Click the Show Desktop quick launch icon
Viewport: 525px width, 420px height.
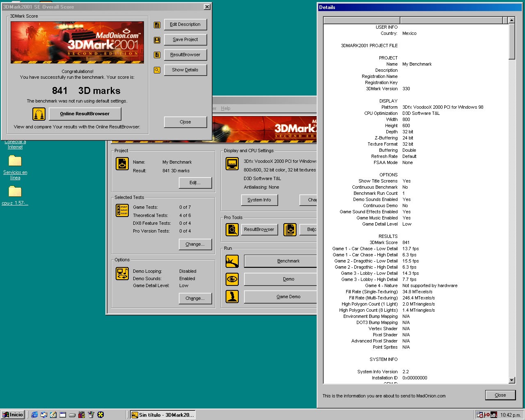(53, 415)
